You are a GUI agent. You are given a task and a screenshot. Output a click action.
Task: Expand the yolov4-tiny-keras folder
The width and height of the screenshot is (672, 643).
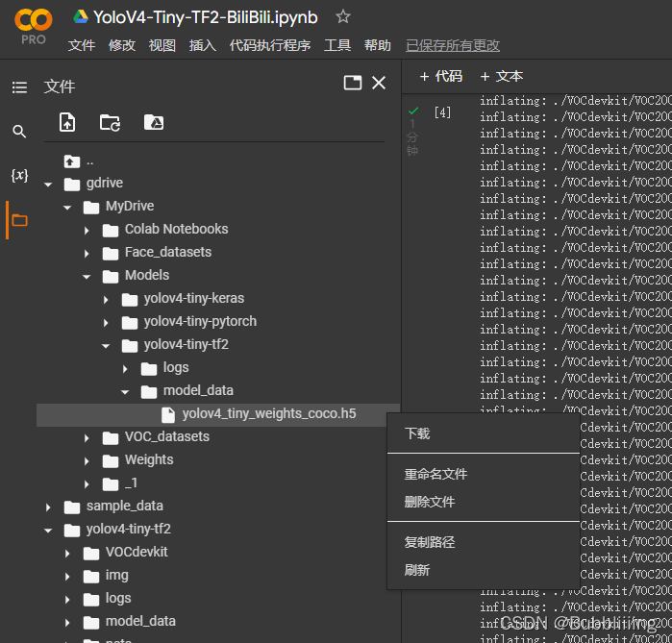pyautogui.click(x=106, y=300)
